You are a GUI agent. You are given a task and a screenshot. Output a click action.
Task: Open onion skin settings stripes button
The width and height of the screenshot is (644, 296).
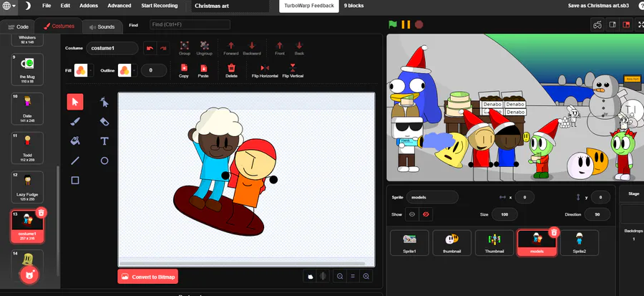tap(323, 276)
